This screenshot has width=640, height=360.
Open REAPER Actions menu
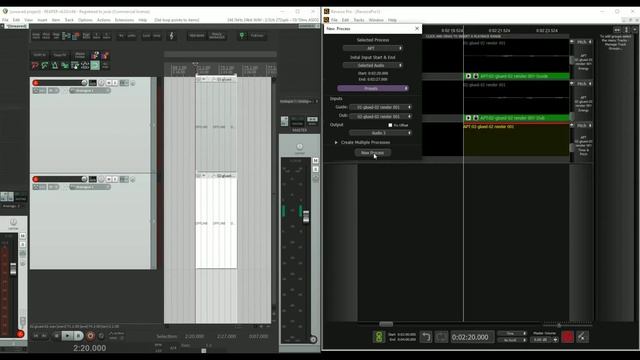(104, 20)
